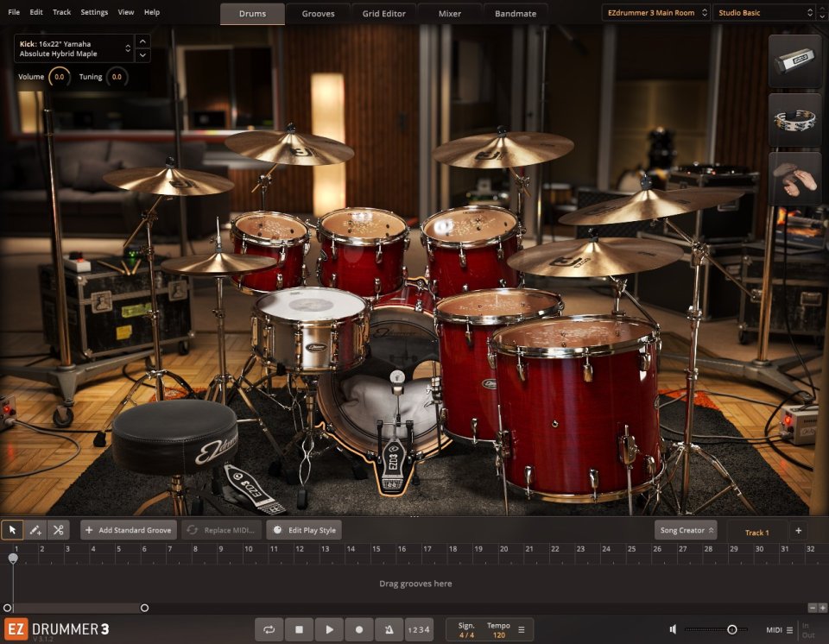
Task: Click the cymbal above the right rack tom
Action: (x=503, y=149)
